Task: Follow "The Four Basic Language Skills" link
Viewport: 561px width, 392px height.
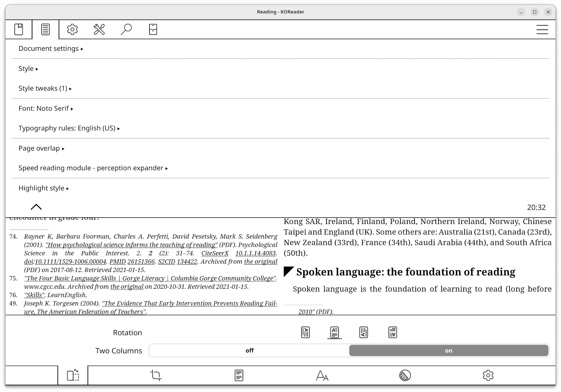Action: click(150, 278)
